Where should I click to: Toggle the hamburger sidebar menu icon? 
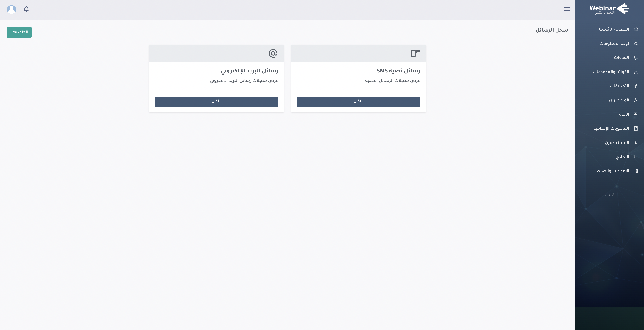567,9
